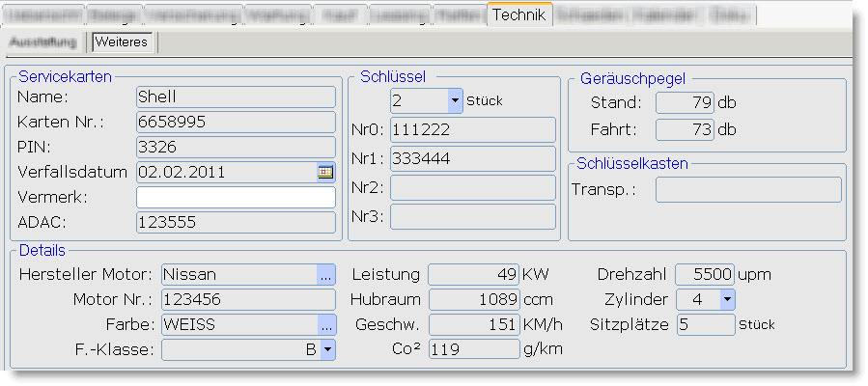
Task: Focus the ADAC number field
Action: point(235,222)
